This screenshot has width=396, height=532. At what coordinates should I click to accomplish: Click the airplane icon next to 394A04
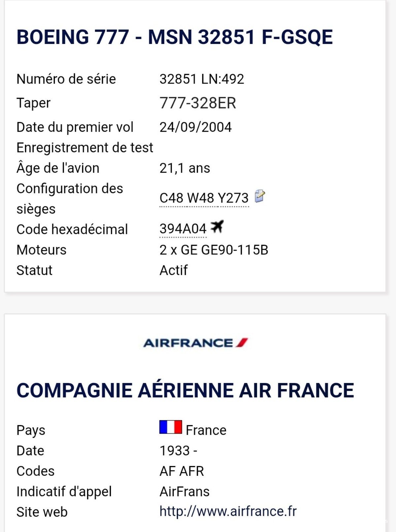[x=217, y=227]
